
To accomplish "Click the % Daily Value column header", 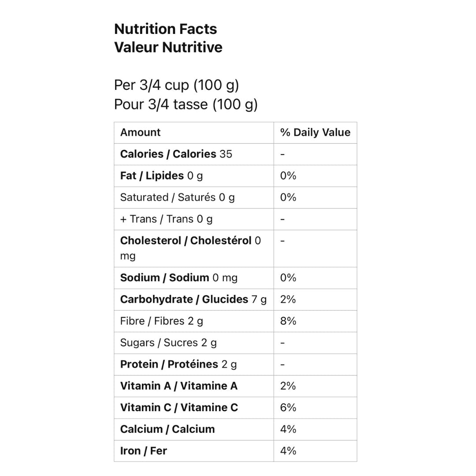I will coord(315,133).
